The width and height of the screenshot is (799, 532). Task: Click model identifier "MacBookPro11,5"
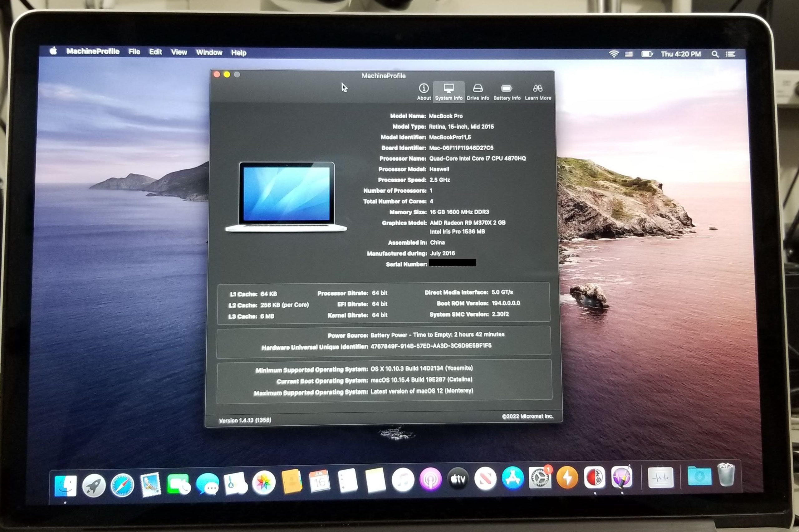(x=449, y=137)
